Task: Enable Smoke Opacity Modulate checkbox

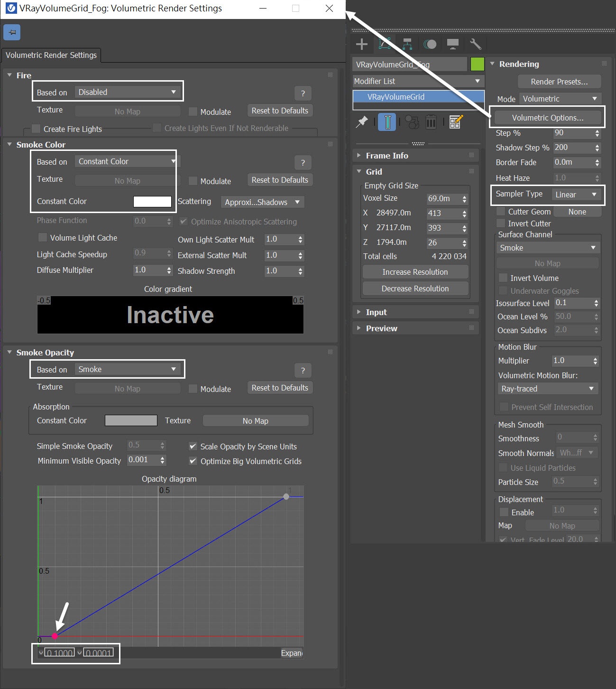Action: click(x=193, y=389)
